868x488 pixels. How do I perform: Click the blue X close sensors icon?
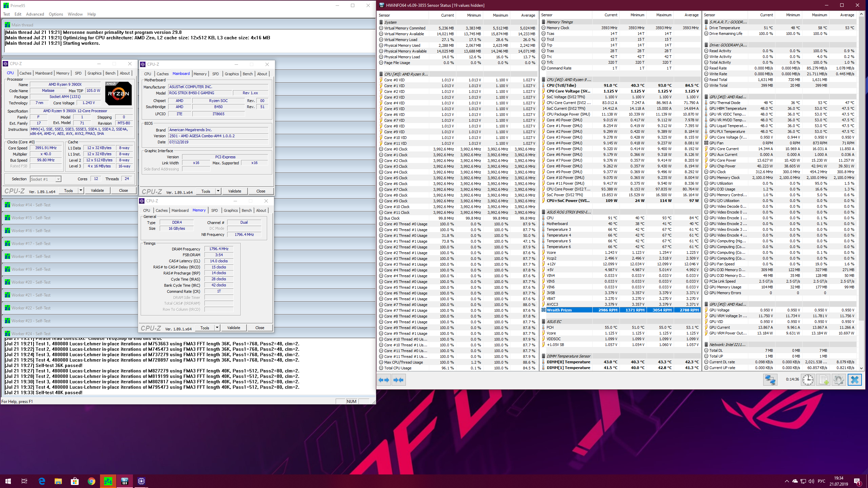854,380
